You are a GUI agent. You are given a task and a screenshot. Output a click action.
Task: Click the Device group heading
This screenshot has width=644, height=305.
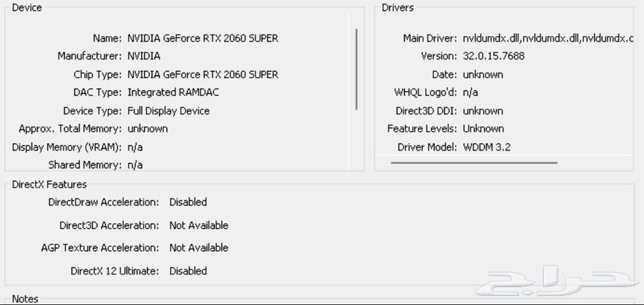[x=27, y=8]
